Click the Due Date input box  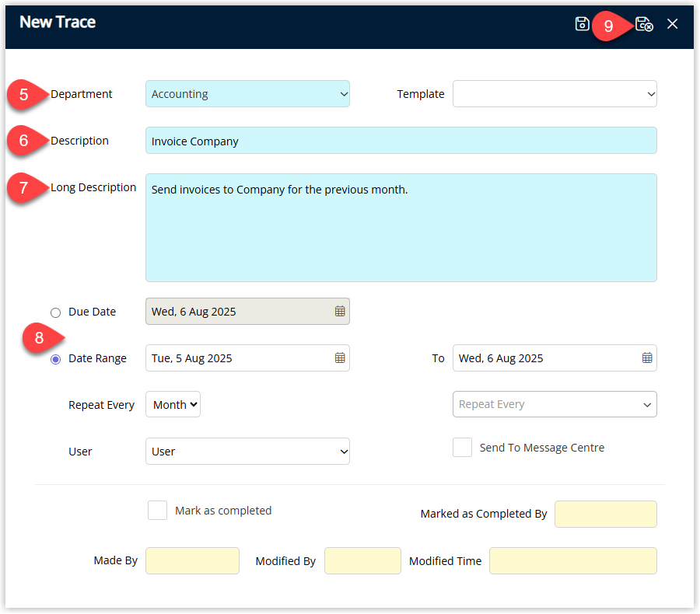point(247,311)
